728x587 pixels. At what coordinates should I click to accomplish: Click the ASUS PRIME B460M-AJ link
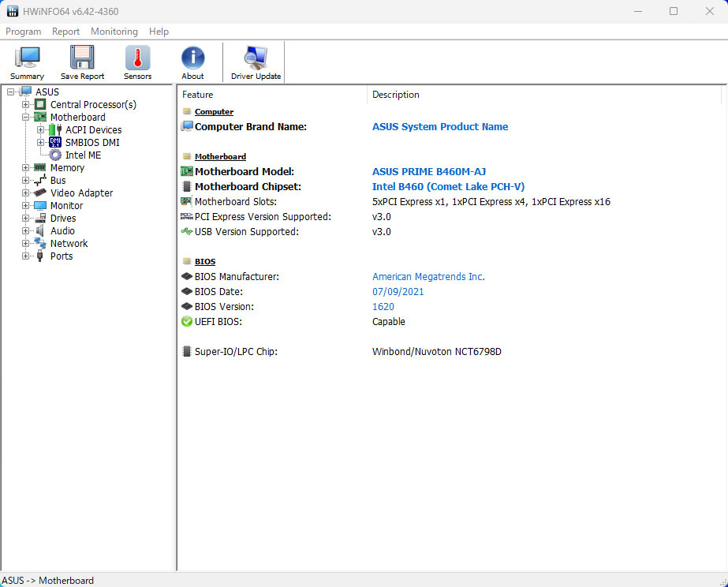pos(429,171)
